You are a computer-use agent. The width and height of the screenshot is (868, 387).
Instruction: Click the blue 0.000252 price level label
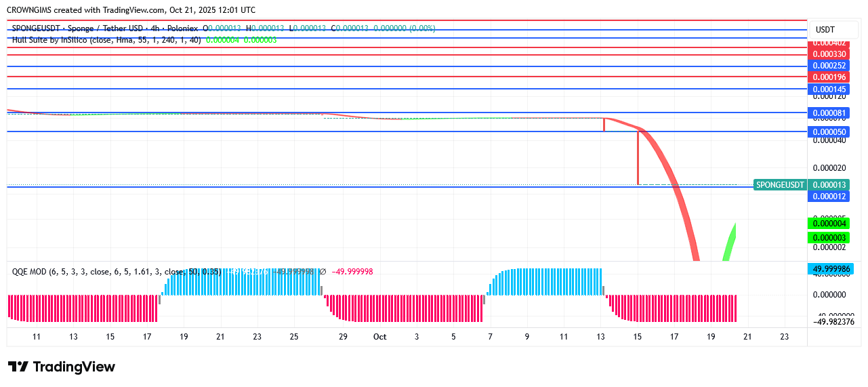[829, 66]
